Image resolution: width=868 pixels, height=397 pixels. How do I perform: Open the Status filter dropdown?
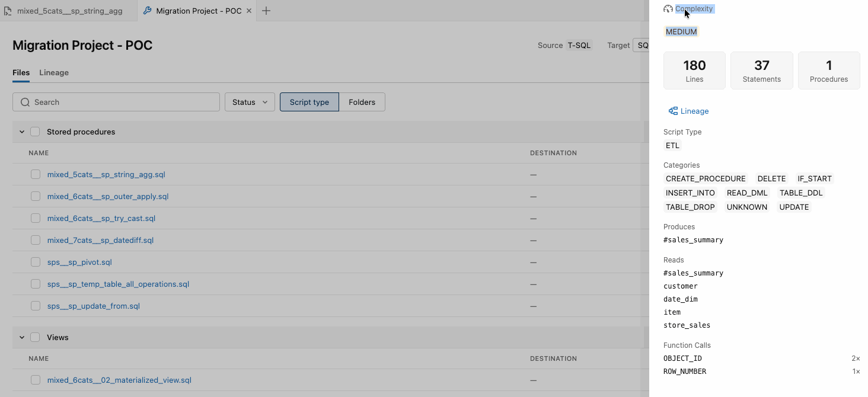(250, 102)
